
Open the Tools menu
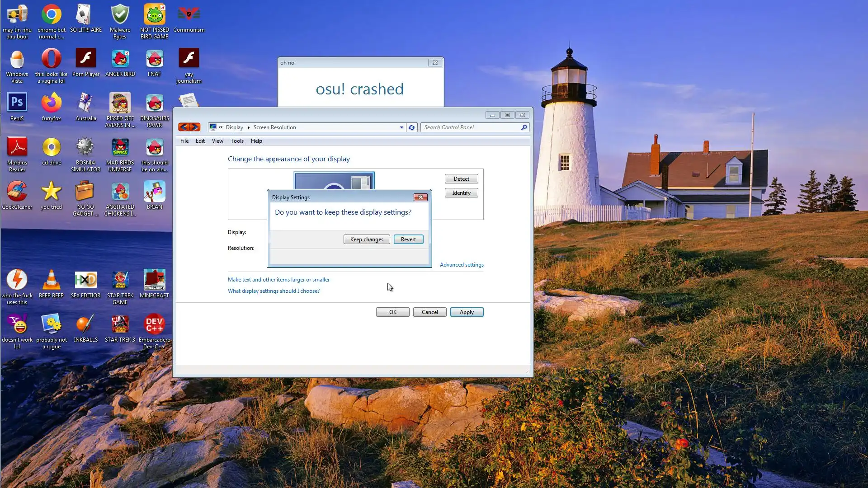pyautogui.click(x=237, y=141)
